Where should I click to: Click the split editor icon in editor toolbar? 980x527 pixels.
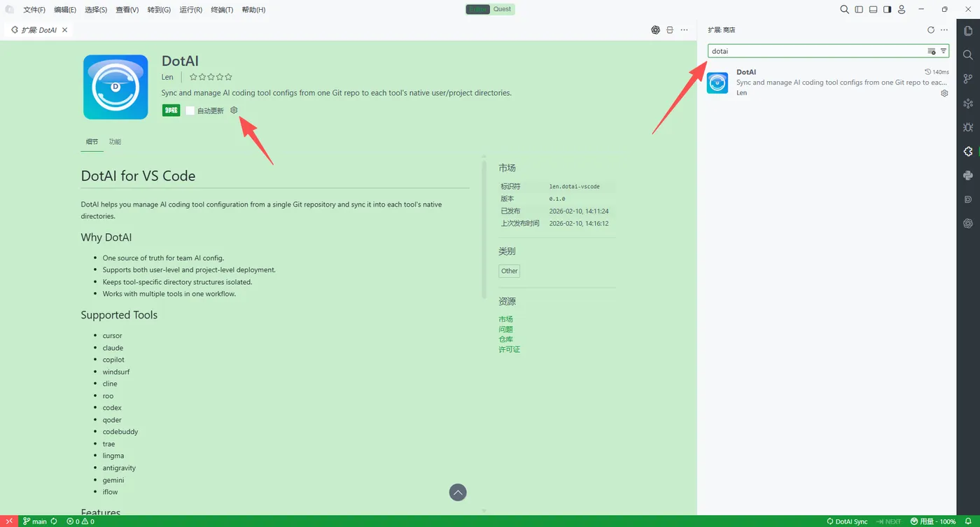(x=670, y=30)
